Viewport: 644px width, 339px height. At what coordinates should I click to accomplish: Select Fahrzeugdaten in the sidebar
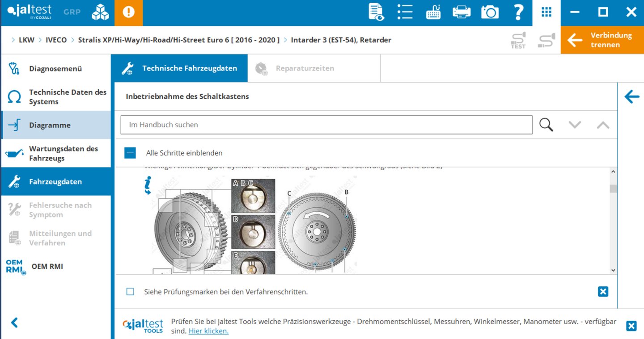pos(56,181)
